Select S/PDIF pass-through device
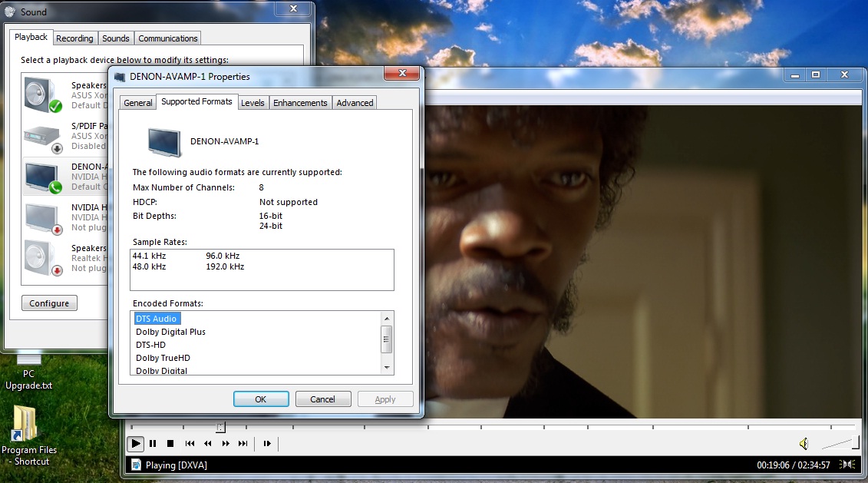The width and height of the screenshot is (868, 483). pos(65,136)
